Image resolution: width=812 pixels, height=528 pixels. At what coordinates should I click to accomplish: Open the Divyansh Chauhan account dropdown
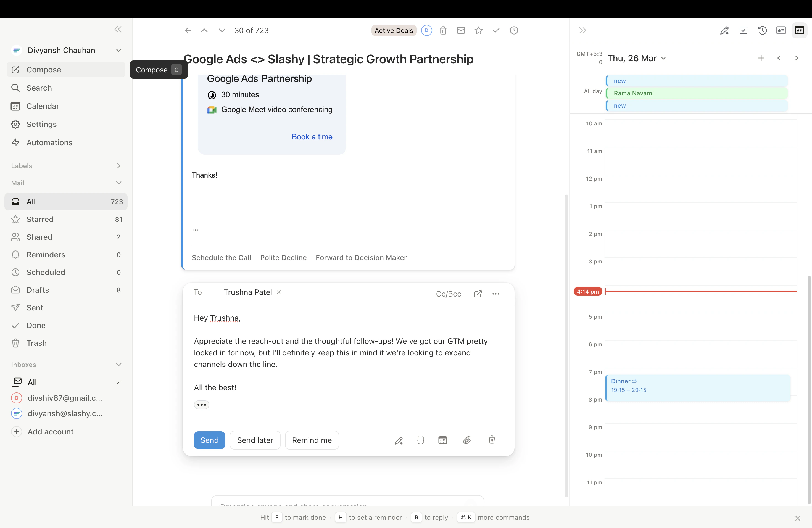(x=118, y=50)
